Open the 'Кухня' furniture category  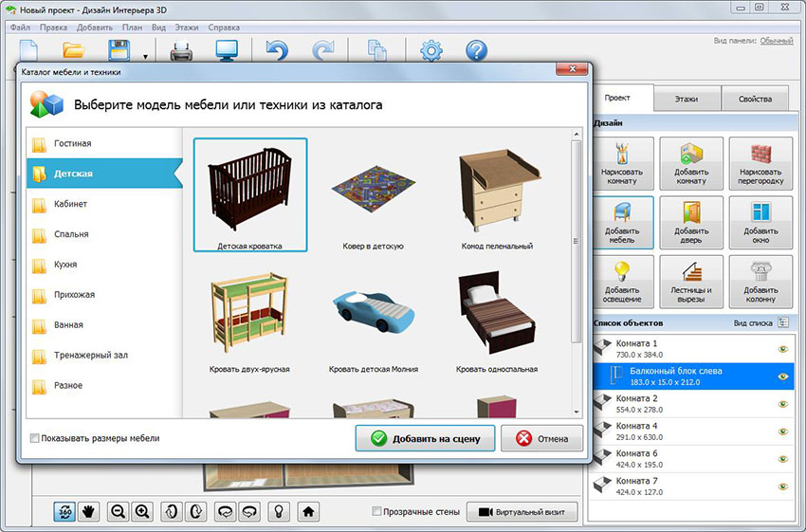pyautogui.click(x=66, y=265)
